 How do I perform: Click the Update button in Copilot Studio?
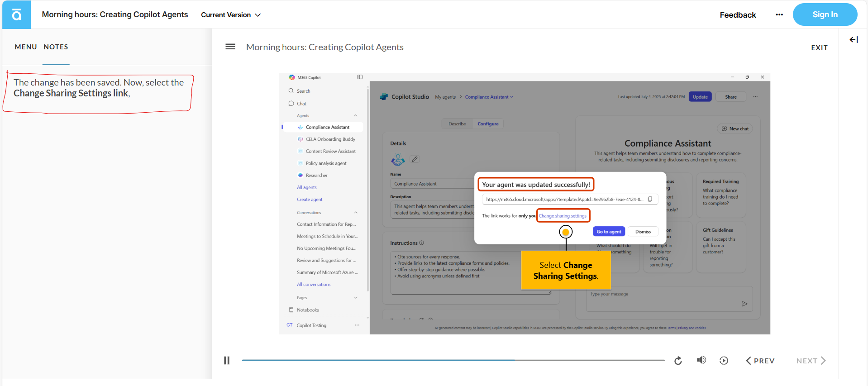[700, 97]
